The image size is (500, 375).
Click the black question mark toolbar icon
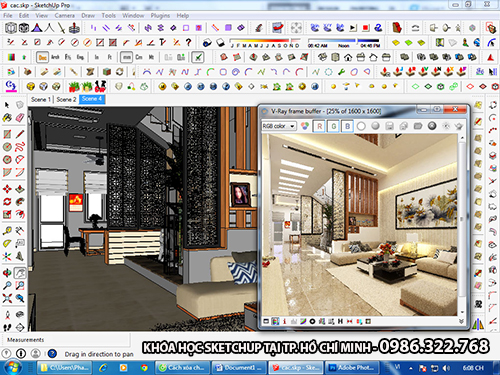click(x=189, y=42)
